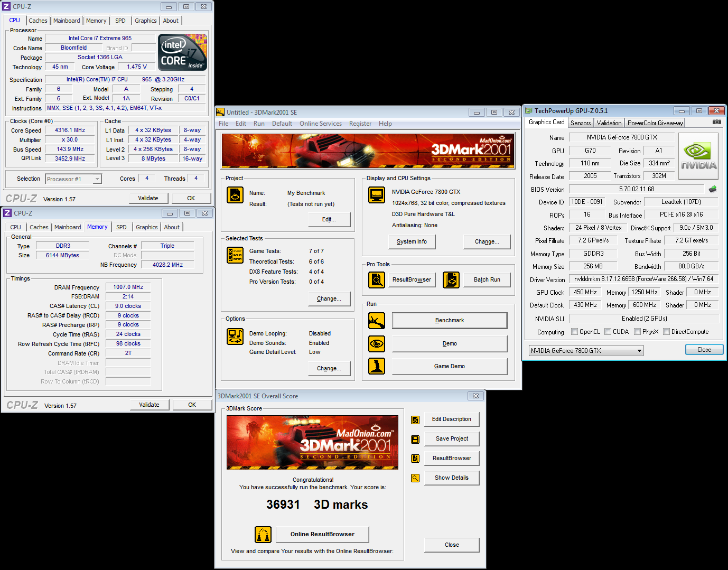
Task: Click Change... in Selected Tests
Action: [x=329, y=298]
